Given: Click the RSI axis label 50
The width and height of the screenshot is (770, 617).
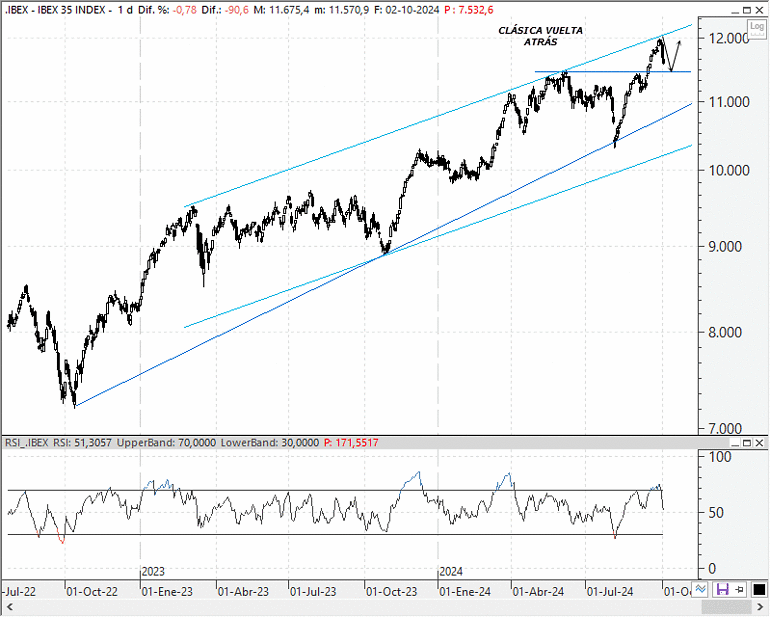Looking at the screenshot, I should (x=716, y=513).
